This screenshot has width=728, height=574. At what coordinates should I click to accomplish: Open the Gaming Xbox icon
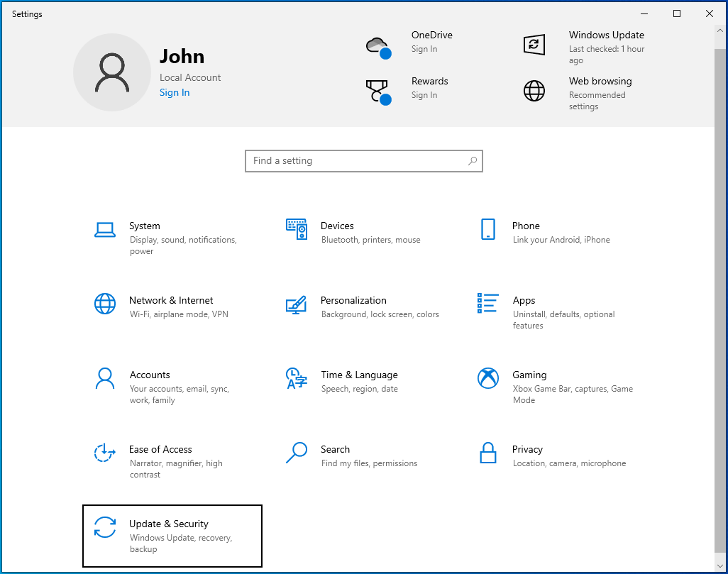pos(488,378)
